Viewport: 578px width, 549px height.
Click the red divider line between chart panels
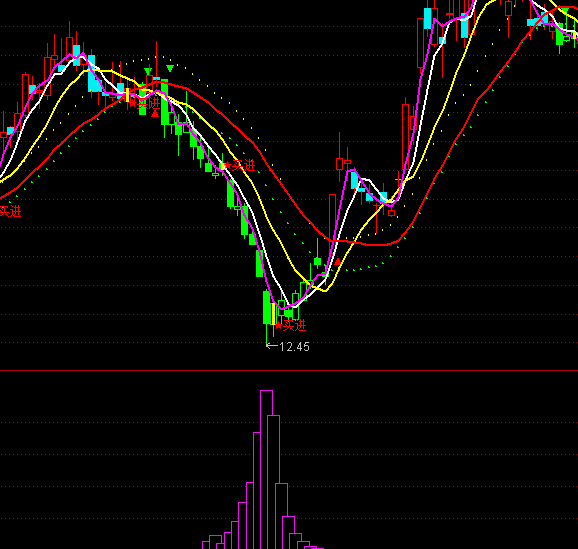coord(289,370)
